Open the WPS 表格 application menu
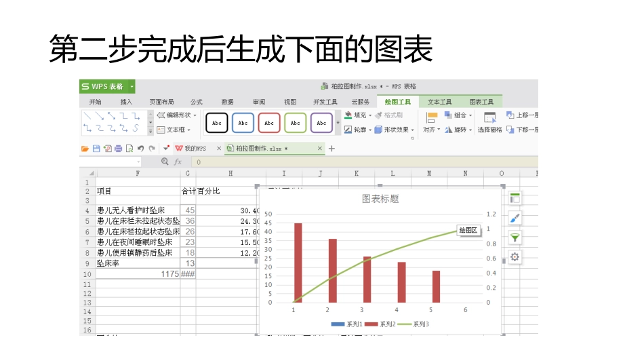 click(x=104, y=86)
